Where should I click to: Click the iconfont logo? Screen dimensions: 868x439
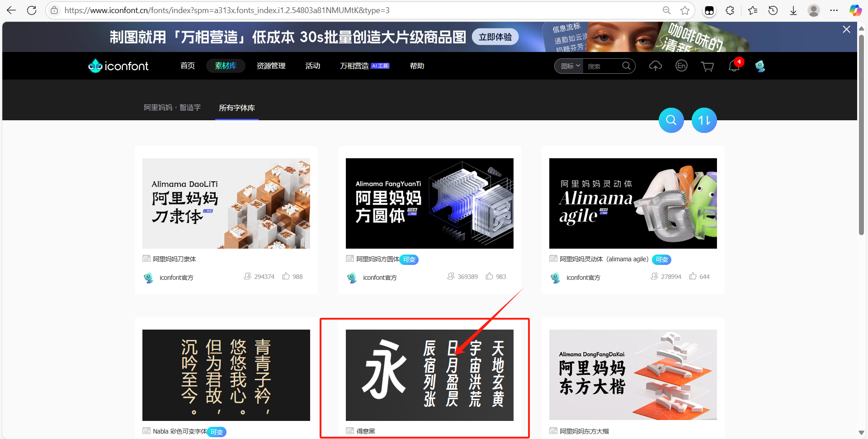(118, 66)
